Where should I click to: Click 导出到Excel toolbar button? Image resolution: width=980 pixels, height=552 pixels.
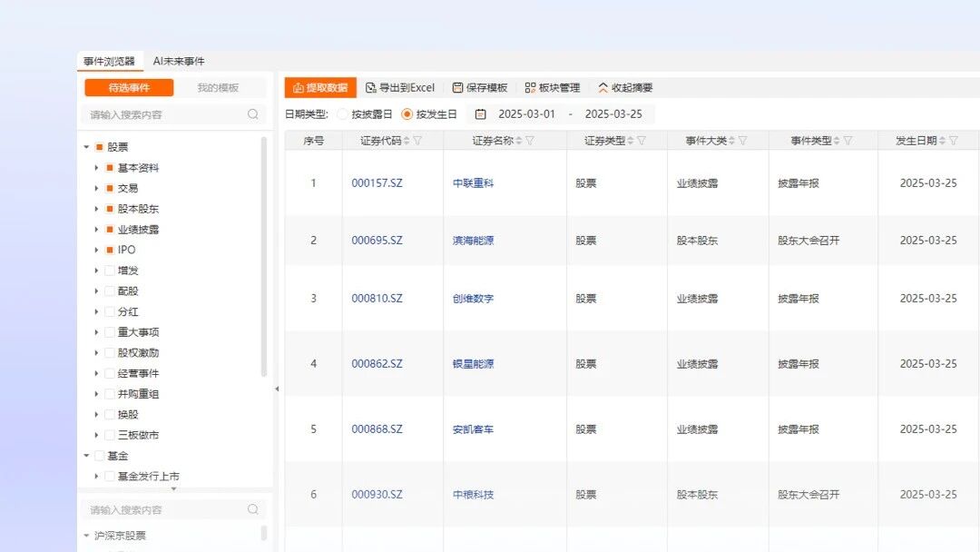[x=400, y=87]
